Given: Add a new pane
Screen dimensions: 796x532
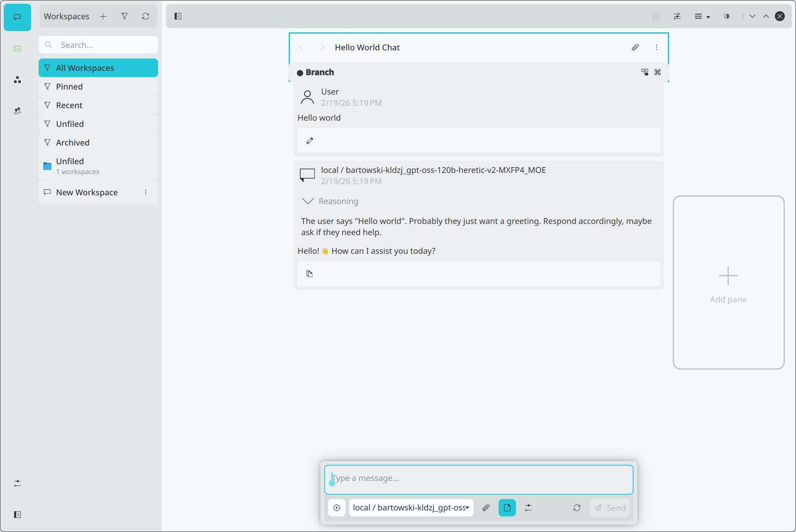Looking at the screenshot, I should click(728, 282).
